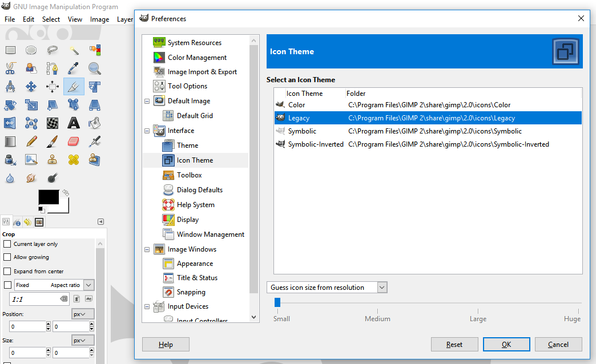Select the Scissors Select tool

coord(10,68)
